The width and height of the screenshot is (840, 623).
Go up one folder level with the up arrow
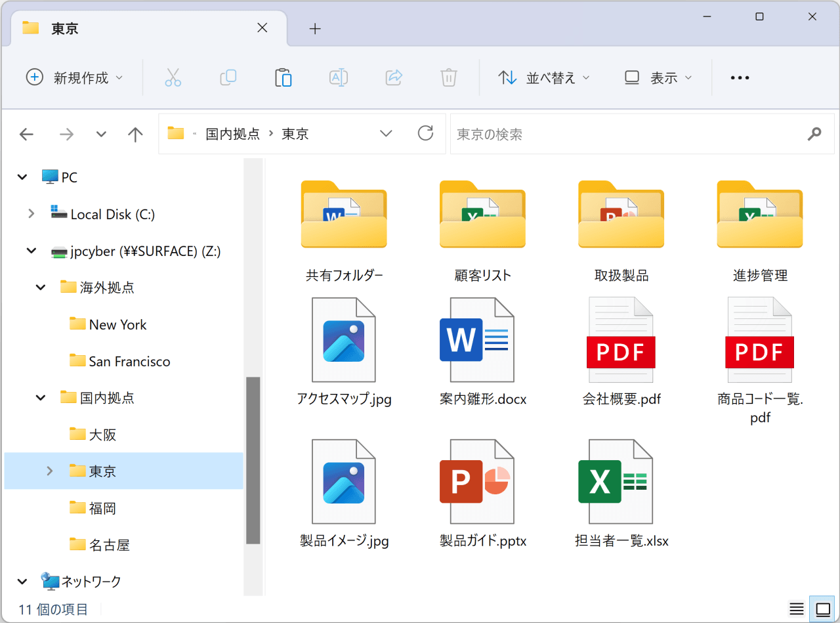(x=135, y=134)
